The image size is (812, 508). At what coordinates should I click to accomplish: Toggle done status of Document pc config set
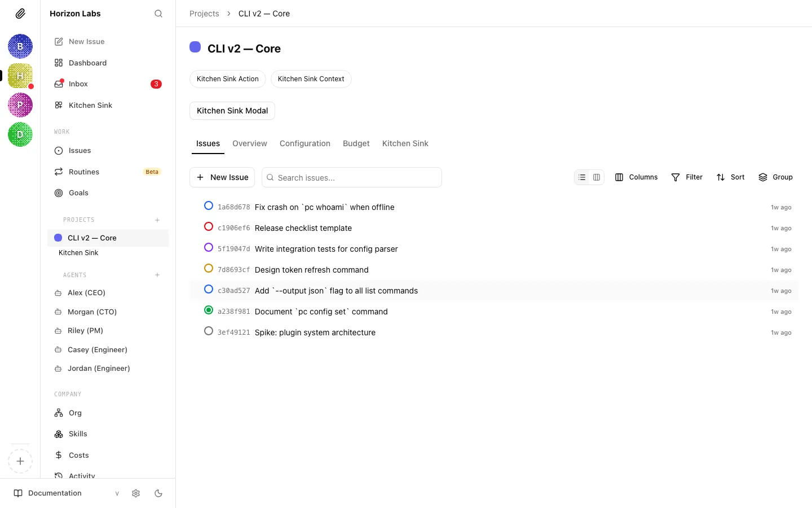[x=209, y=310]
